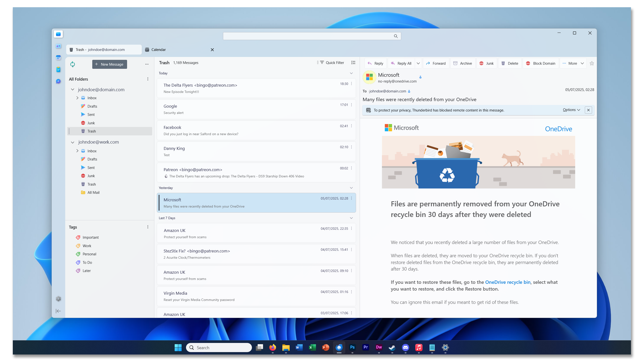Screen dimensions: 644x362
Task: Open the Tasks sidebar icon
Action: [x=58, y=70]
